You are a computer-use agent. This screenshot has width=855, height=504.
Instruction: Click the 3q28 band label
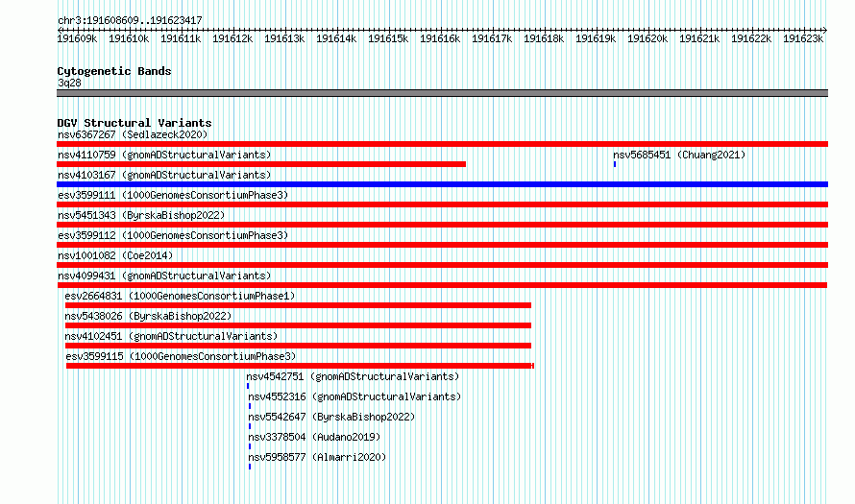(x=69, y=83)
